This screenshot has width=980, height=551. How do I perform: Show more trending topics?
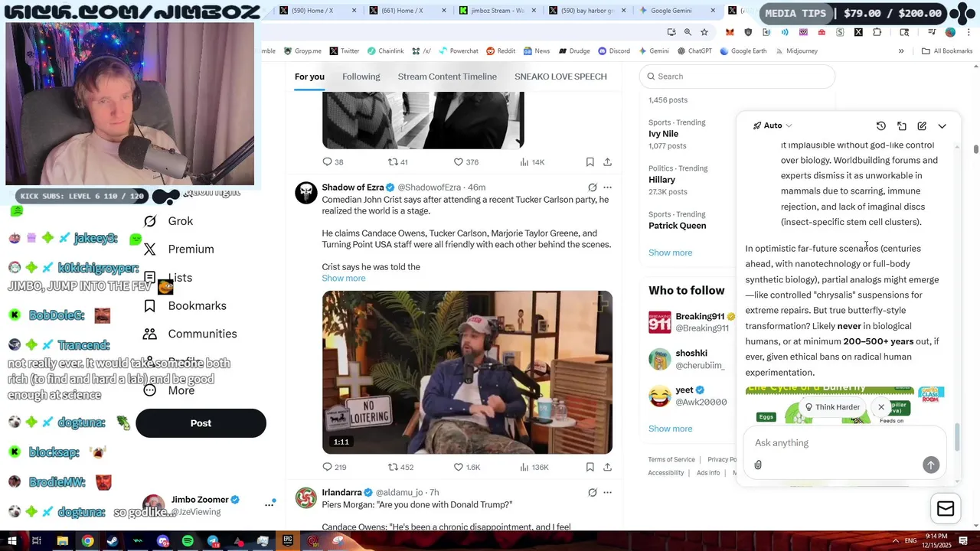coord(670,253)
